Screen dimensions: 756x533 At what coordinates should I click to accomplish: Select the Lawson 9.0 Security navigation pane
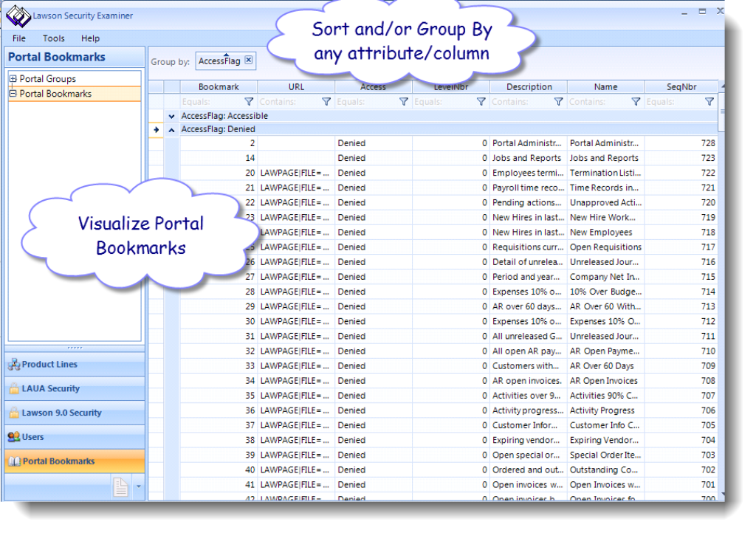coord(75,413)
